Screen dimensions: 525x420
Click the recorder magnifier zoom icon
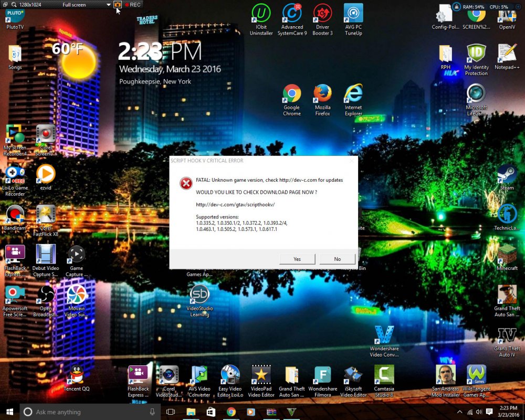14,5
